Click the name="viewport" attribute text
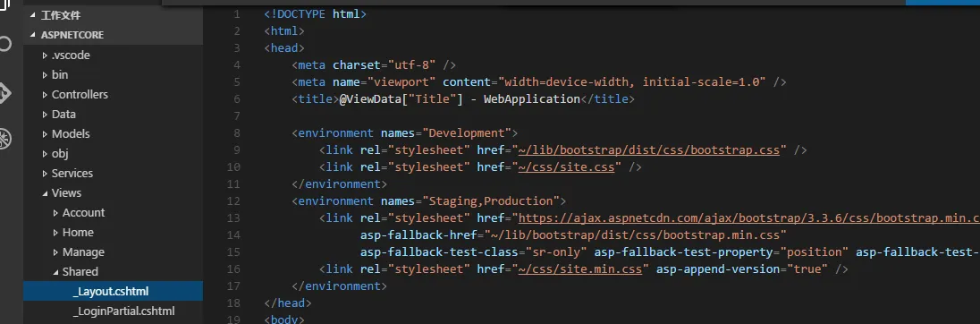Image resolution: width=980 pixels, height=324 pixels. click(x=384, y=82)
